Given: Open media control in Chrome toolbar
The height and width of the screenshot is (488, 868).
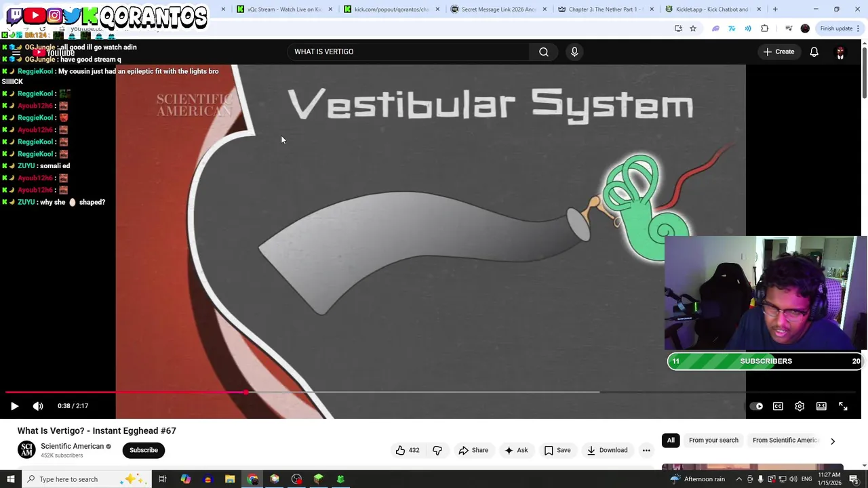Looking at the screenshot, I should (x=789, y=28).
